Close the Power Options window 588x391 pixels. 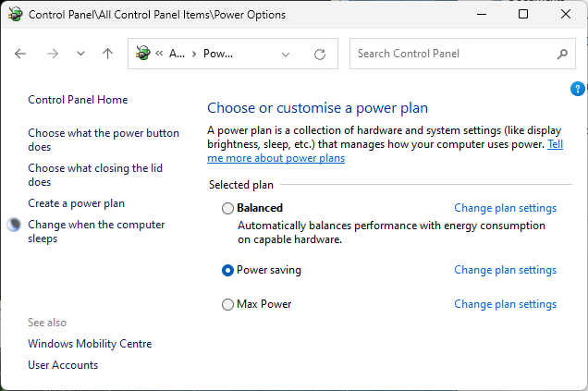566,14
